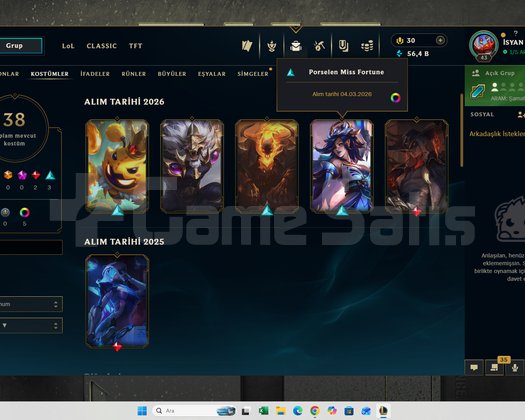Open the summoner profile avatar
525x420 pixels.
pyautogui.click(x=483, y=46)
